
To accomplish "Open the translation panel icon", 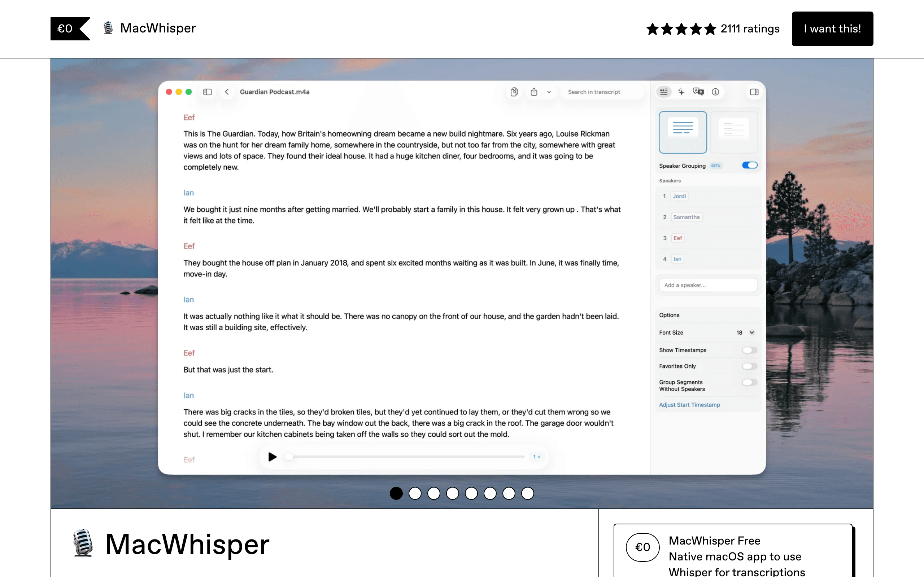I will tap(698, 92).
